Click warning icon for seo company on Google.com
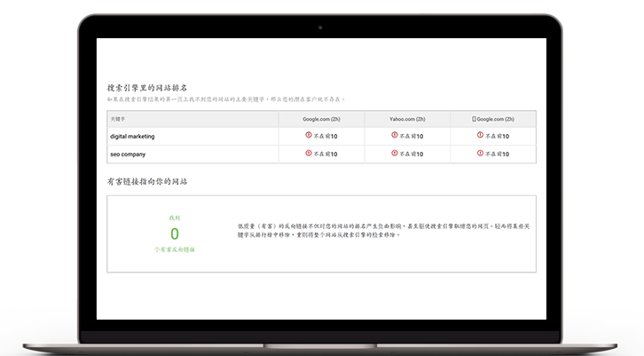This screenshot has height=356, width=644. 308,153
